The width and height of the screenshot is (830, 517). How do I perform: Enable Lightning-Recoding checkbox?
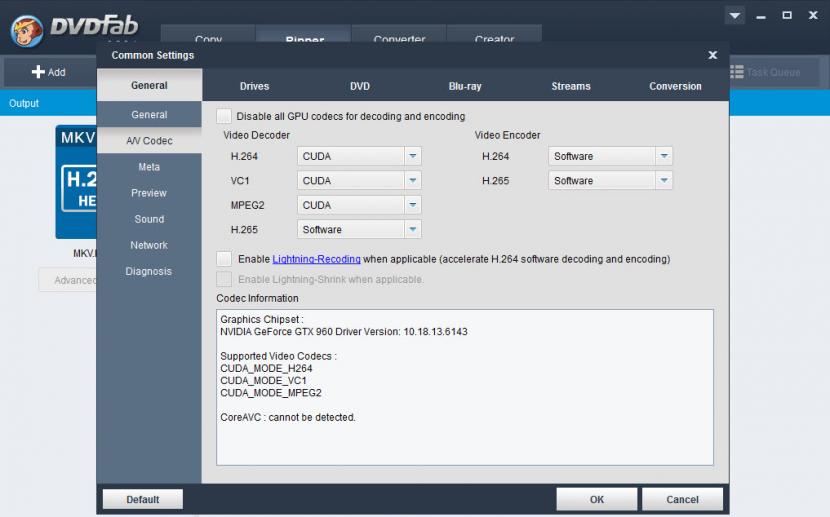point(224,259)
